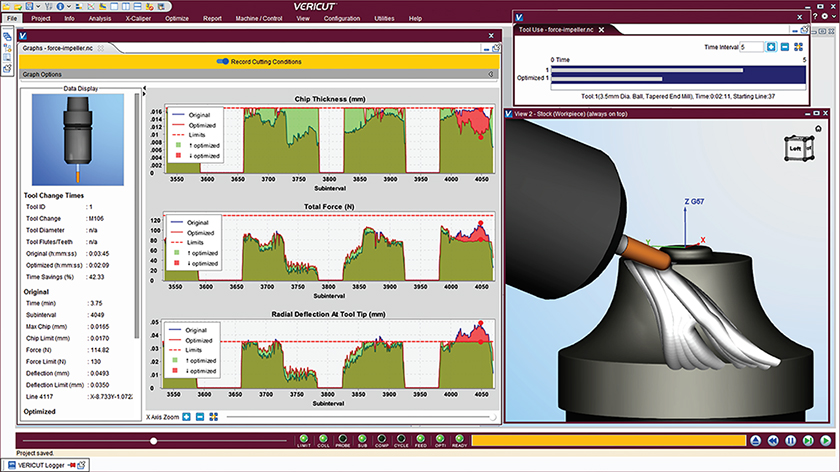The width and height of the screenshot is (840, 472).
Task: Toggle the LIMIT status indicator light
Action: click(303, 438)
